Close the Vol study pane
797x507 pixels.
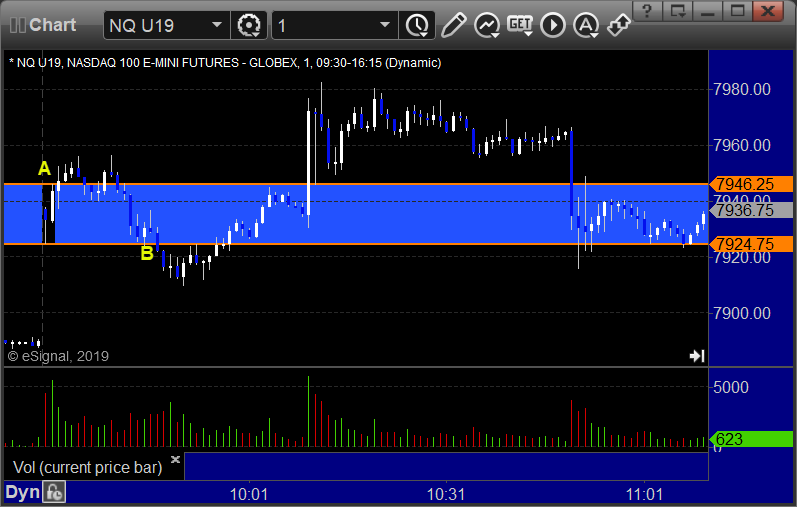point(175,459)
